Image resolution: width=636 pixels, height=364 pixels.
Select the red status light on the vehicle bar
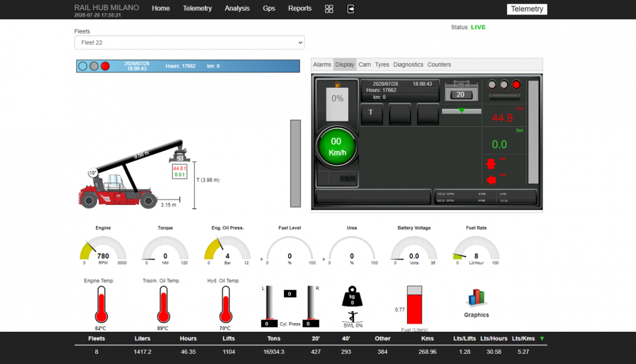pos(105,66)
